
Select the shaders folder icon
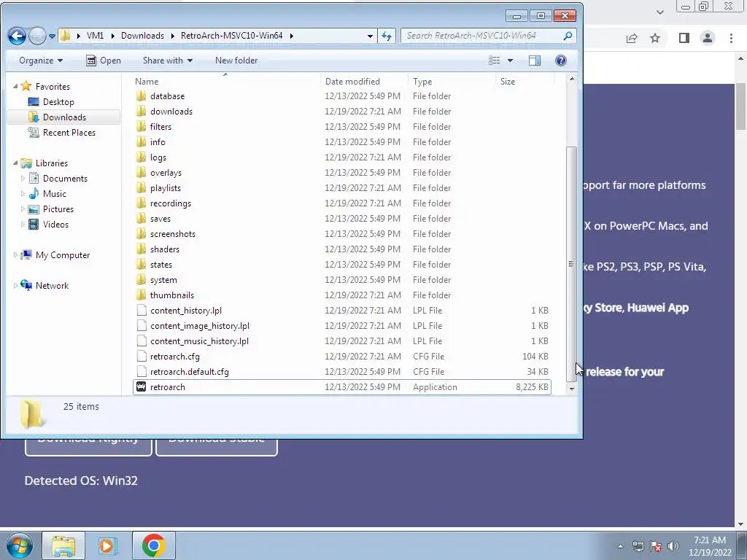pyautogui.click(x=141, y=249)
